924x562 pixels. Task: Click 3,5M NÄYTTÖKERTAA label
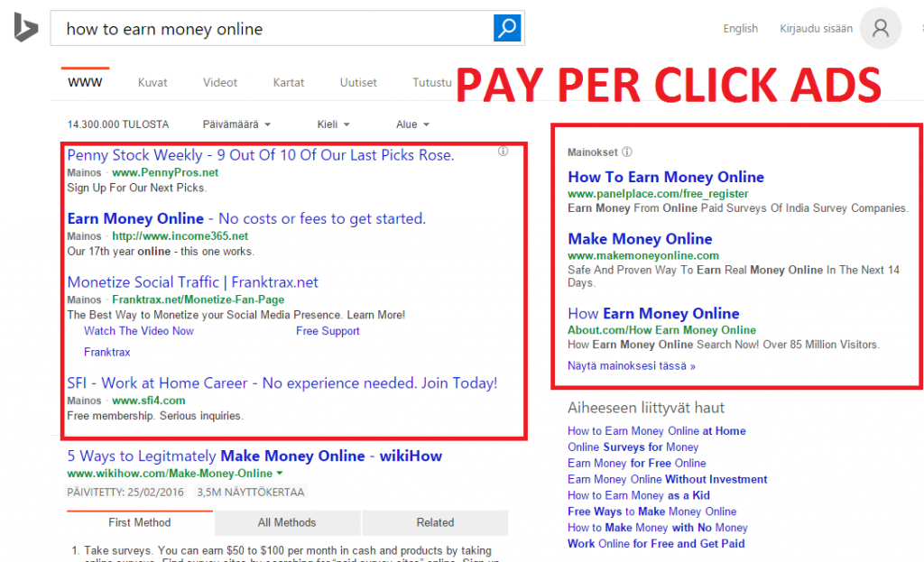click(x=251, y=493)
